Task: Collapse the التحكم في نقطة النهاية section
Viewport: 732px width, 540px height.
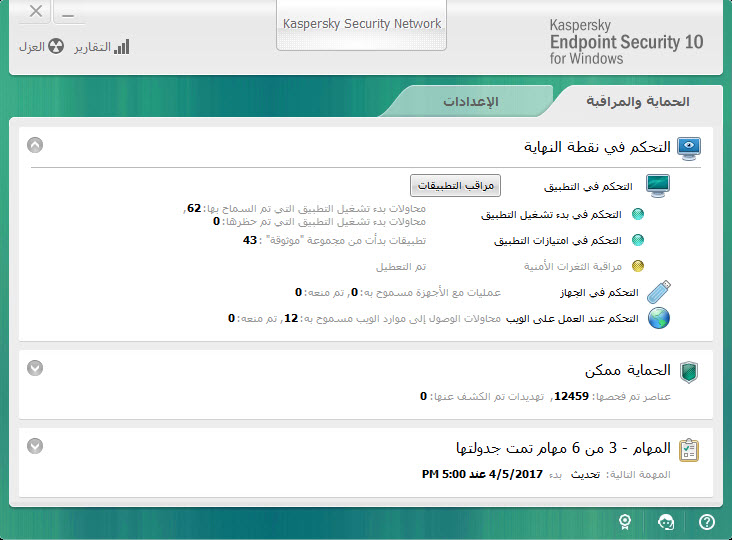Action: 35,145
